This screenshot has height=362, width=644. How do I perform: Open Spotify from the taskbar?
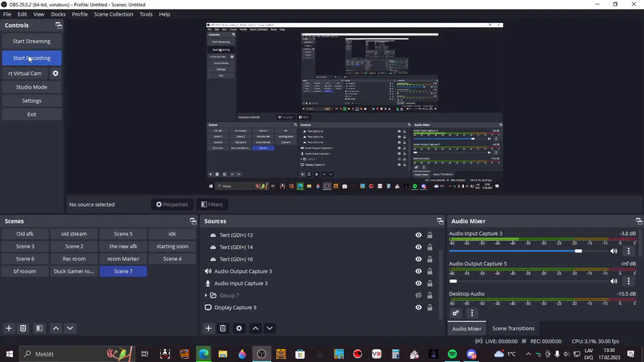[452, 354]
